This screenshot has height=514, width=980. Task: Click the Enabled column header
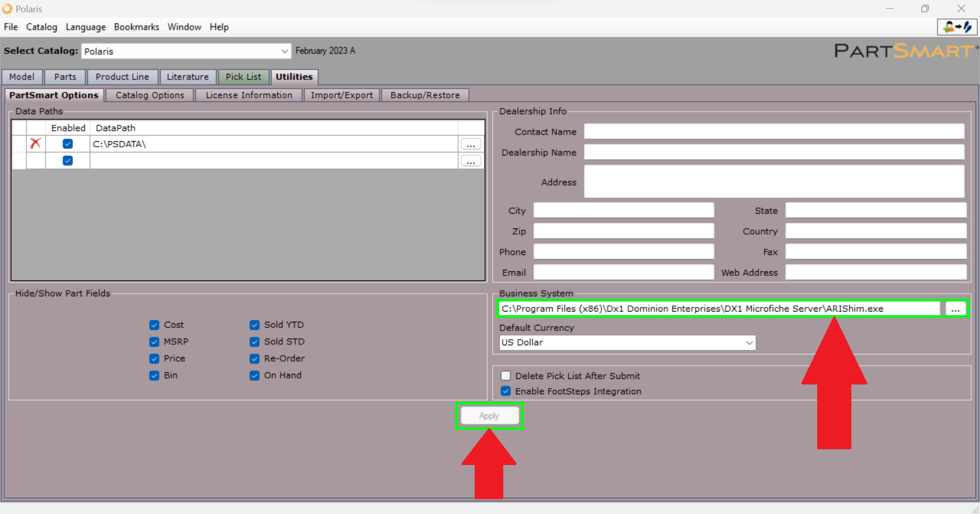point(68,128)
